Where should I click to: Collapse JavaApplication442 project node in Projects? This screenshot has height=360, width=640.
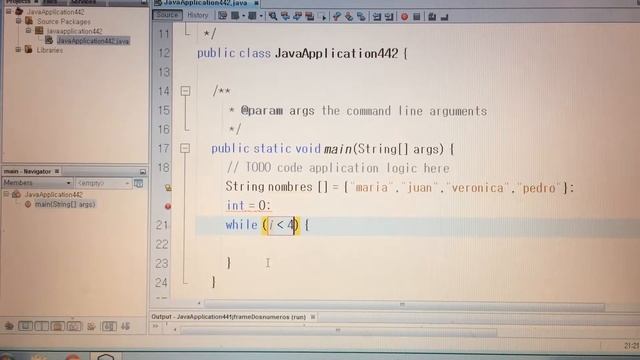click(x=9, y=11)
